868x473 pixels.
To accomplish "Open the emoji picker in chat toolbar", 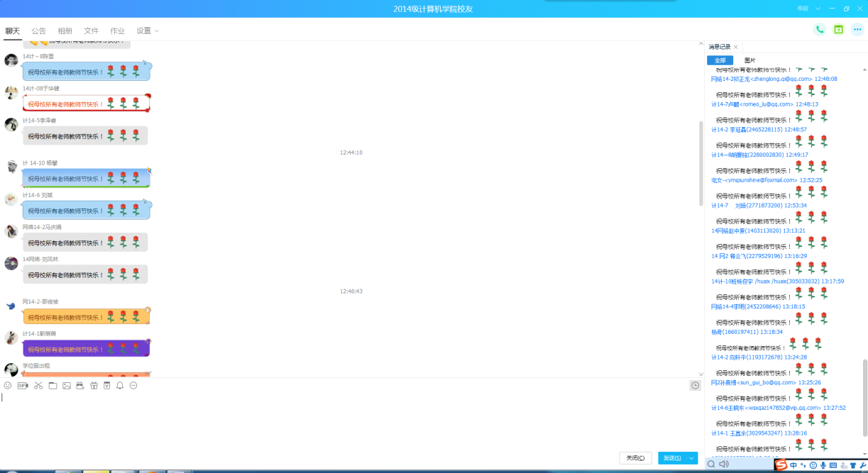I will coord(8,386).
